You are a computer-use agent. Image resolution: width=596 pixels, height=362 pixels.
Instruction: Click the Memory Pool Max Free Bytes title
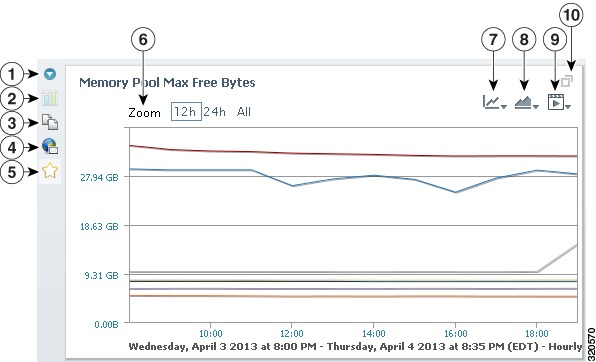coord(167,82)
